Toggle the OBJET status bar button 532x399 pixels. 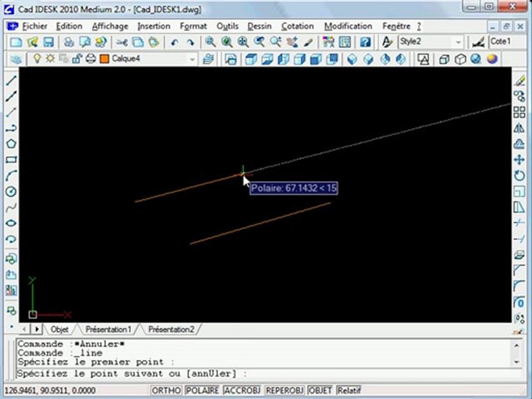click(x=320, y=391)
